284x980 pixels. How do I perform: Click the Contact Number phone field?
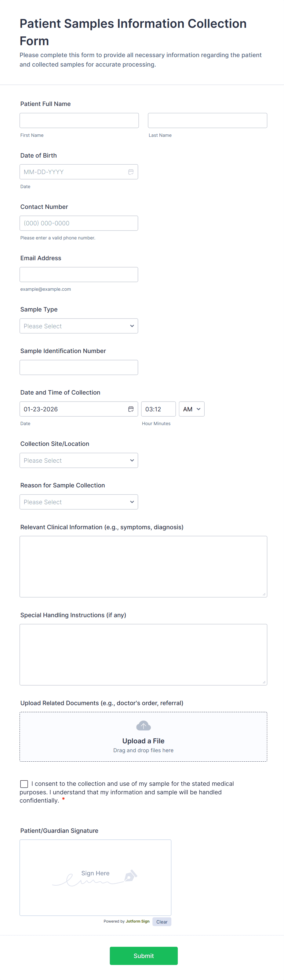tap(79, 223)
